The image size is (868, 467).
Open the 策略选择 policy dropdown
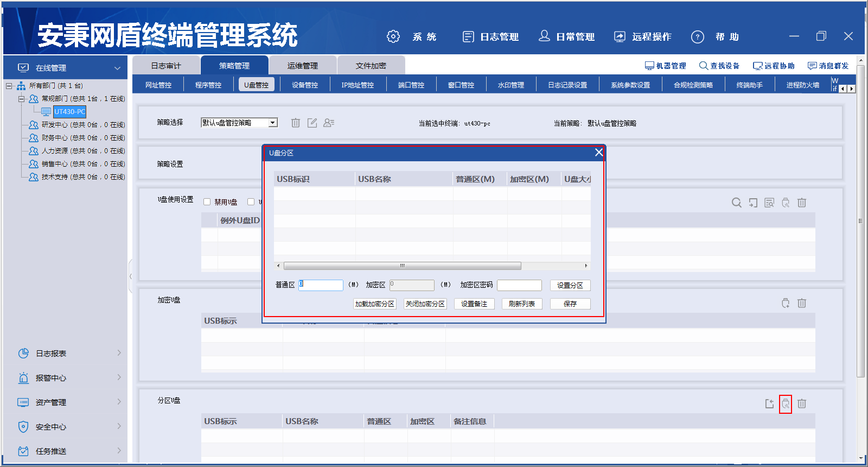point(273,123)
